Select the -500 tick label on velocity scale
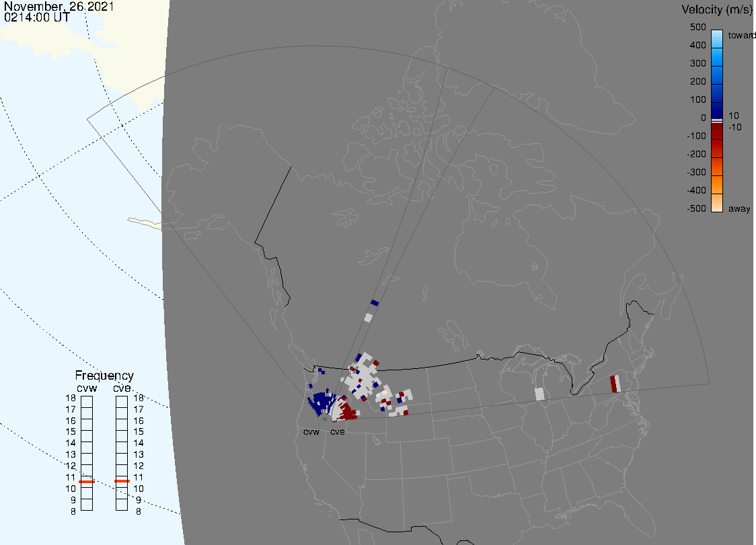The image size is (756, 545). coord(696,208)
